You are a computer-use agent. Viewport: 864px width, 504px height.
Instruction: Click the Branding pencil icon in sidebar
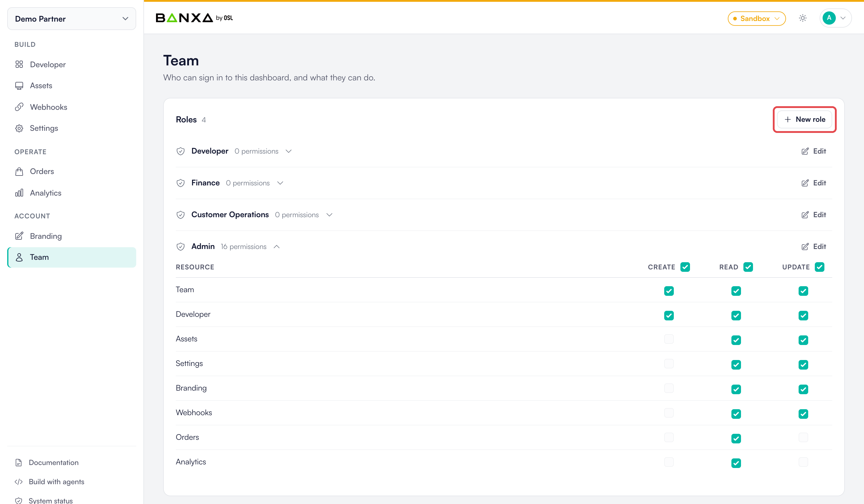(19, 236)
